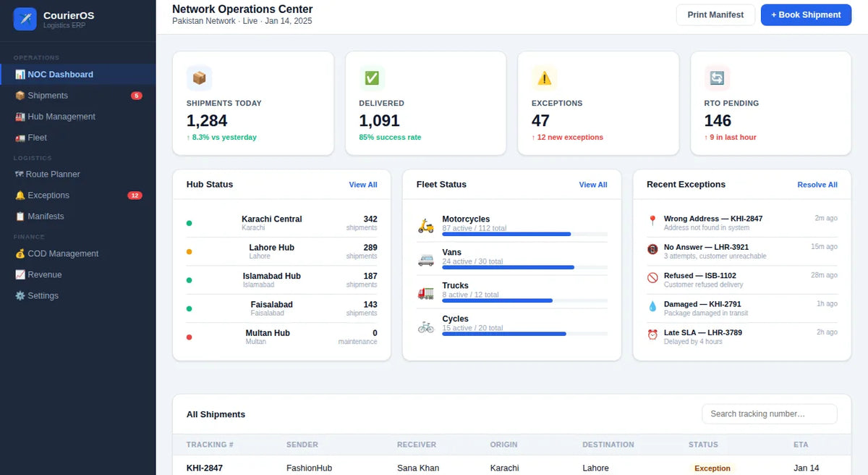Click the Islamabad Hub row name
Image resolution: width=868 pixels, height=475 pixels.
point(272,276)
